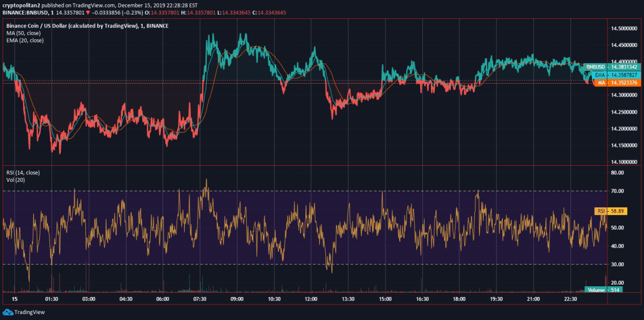Screen dimensions: 644x320
Task: Click the 15:00 time axis label
Action: pos(385,299)
